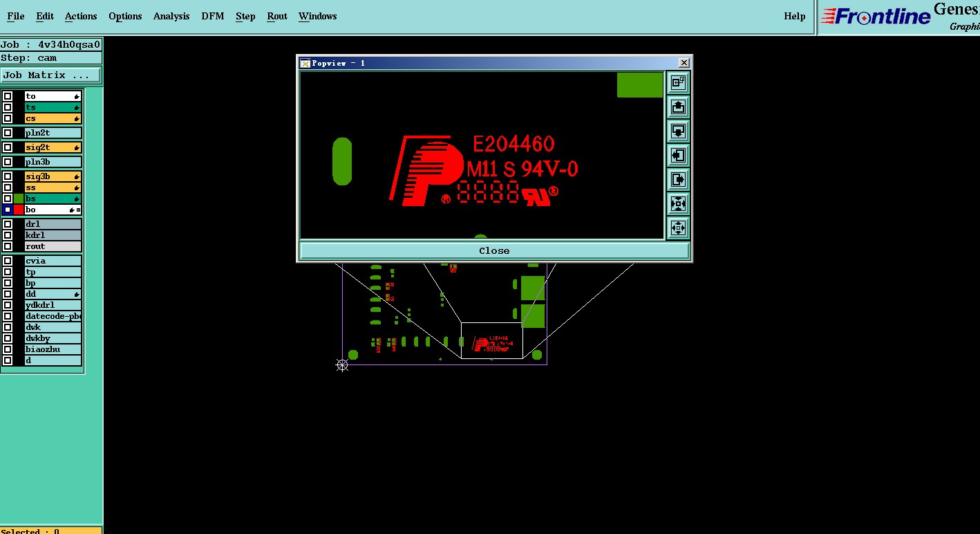Click the red color swatch of layer bo
This screenshot has width=980, height=534.
pos(19,210)
